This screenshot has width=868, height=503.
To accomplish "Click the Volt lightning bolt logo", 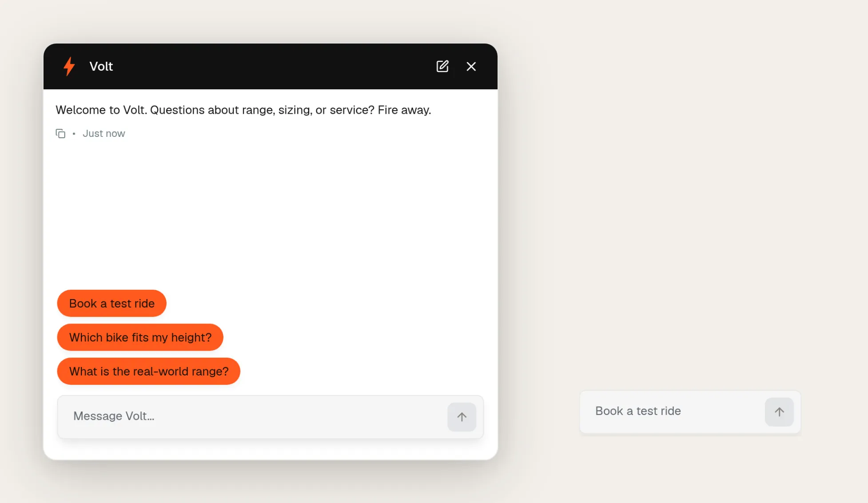I will tap(69, 66).
